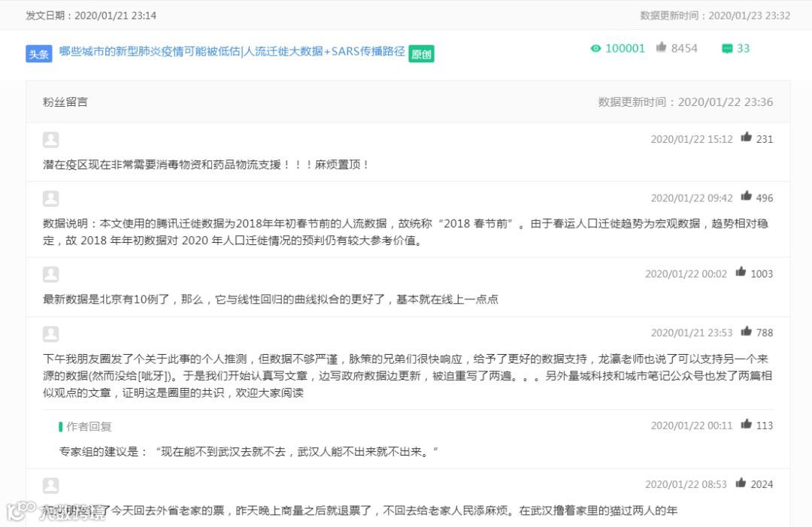This screenshot has width=812, height=527.
Task: Click the timestamp 2020/01/22 00:02
Action: tap(686, 274)
